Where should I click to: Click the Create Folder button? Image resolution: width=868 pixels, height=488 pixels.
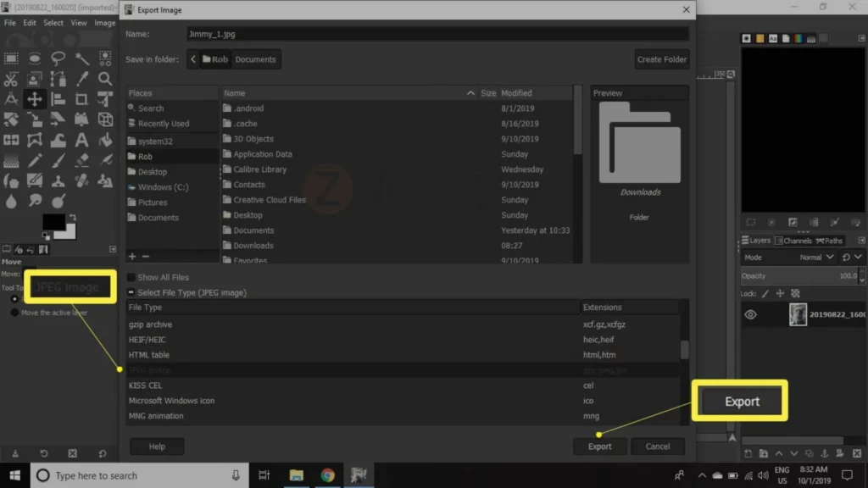tap(661, 59)
